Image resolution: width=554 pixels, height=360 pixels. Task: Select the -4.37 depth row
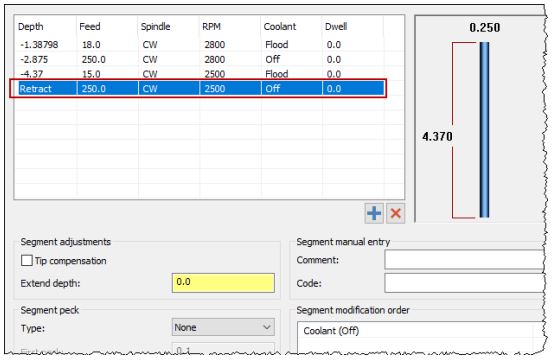click(200, 74)
